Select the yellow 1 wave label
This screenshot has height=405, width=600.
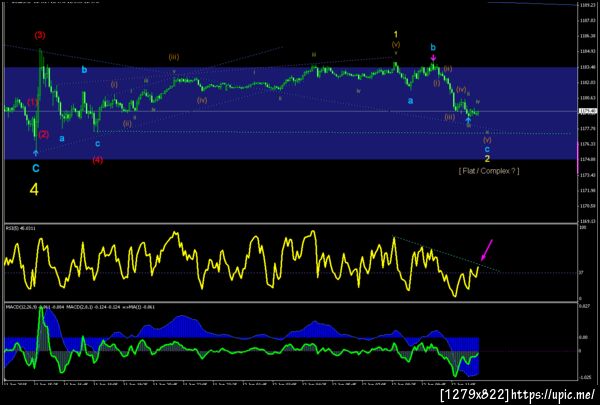396,34
